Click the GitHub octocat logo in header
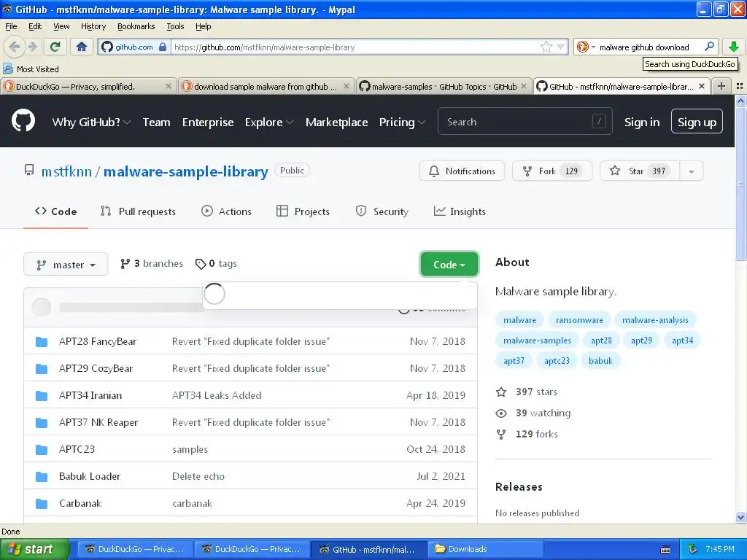747x560 pixels. tap(23, 121)
